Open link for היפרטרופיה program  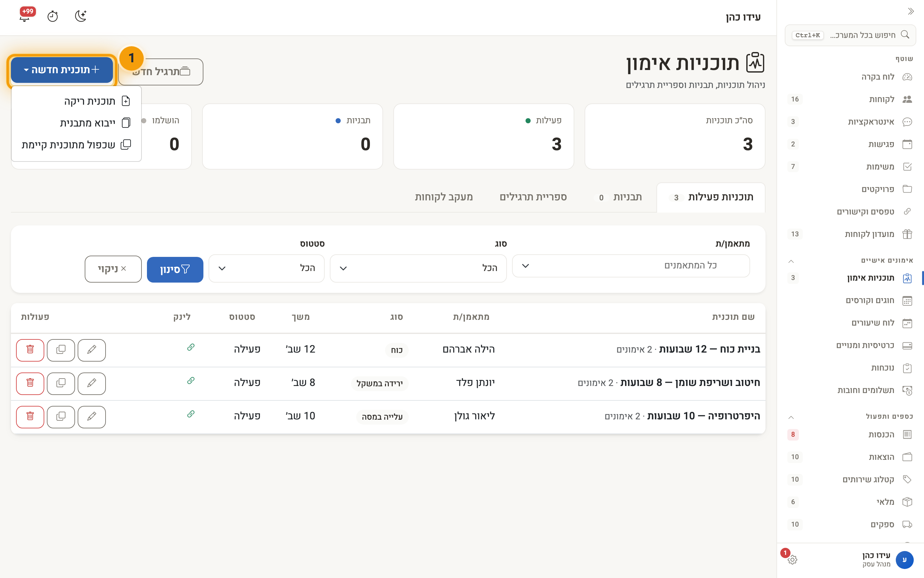pyautogui.click(x=191, y=414)
